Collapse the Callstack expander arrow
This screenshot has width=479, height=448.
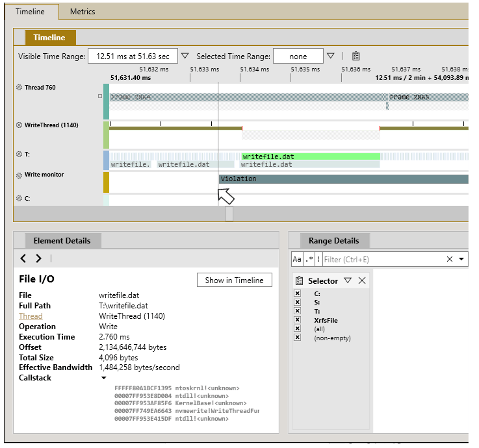pos(104,378)
